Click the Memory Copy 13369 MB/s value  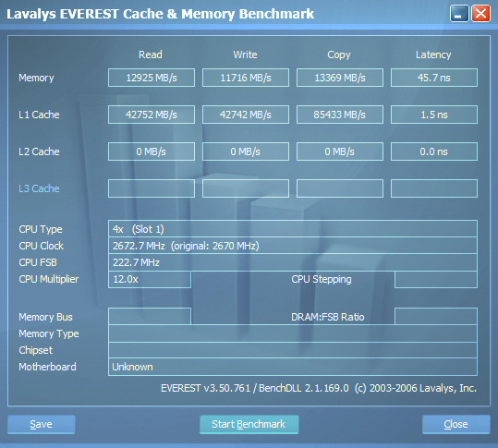coord(340,78)
